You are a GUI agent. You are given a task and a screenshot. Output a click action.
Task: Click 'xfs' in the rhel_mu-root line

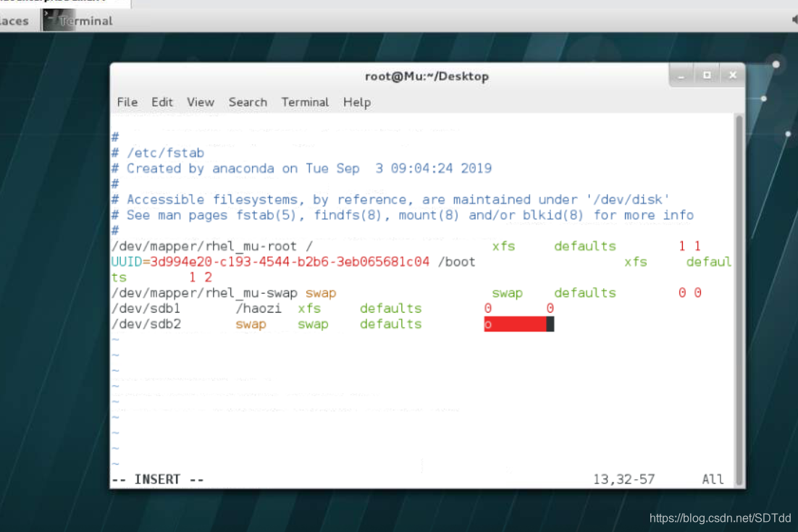503,246
